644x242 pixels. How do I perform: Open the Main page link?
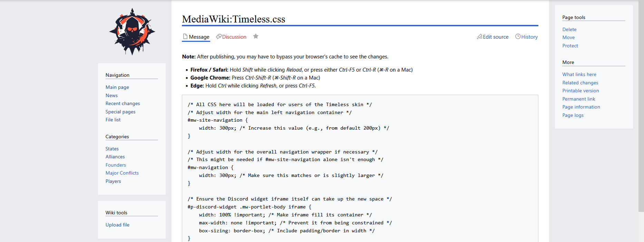point(117,87)
